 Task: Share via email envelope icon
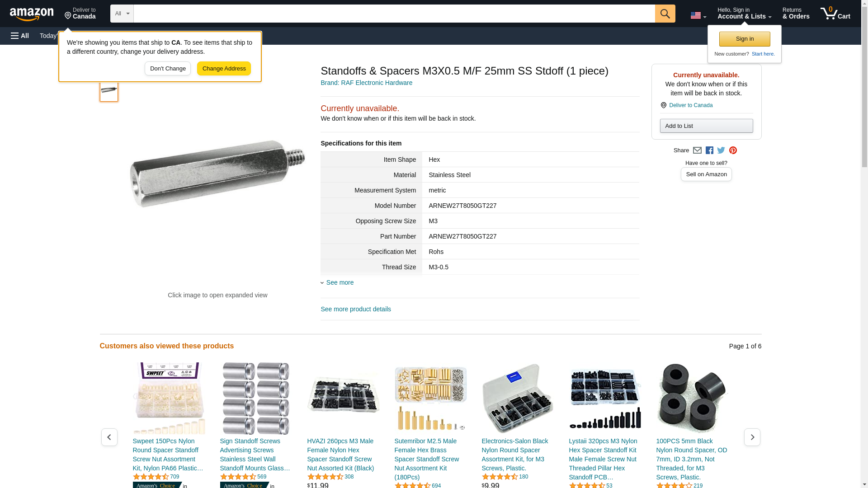click(x=697, y=150)
